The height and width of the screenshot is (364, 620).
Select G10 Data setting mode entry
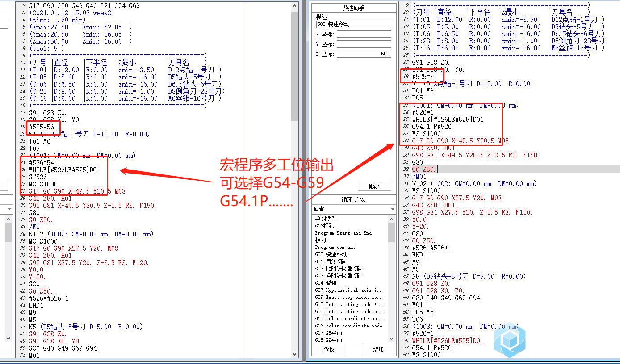pos(349,304)
